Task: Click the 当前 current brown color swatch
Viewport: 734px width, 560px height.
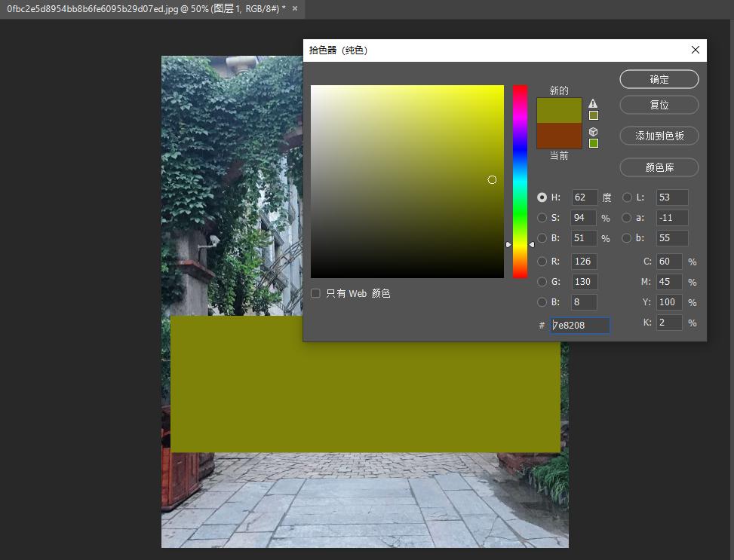Action: click(559, 136)
